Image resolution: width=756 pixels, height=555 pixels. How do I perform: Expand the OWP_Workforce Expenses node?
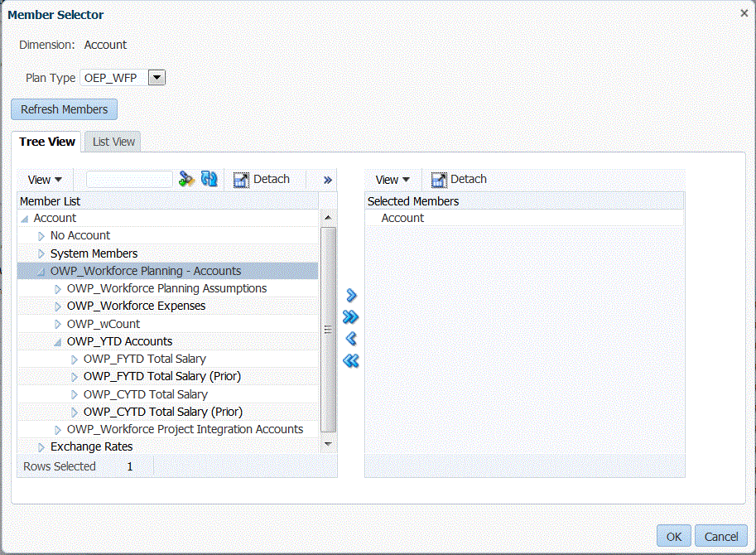[x=58, y=306]
